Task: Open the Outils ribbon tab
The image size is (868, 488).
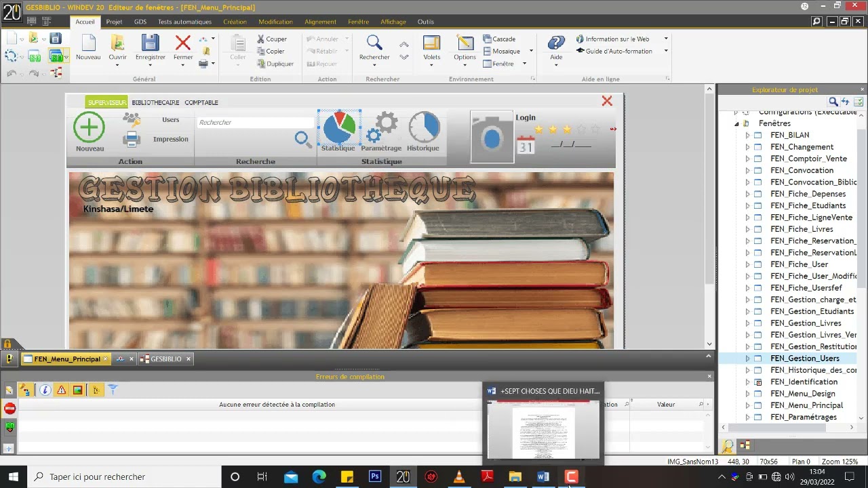Action: click(x=425, y=22)
